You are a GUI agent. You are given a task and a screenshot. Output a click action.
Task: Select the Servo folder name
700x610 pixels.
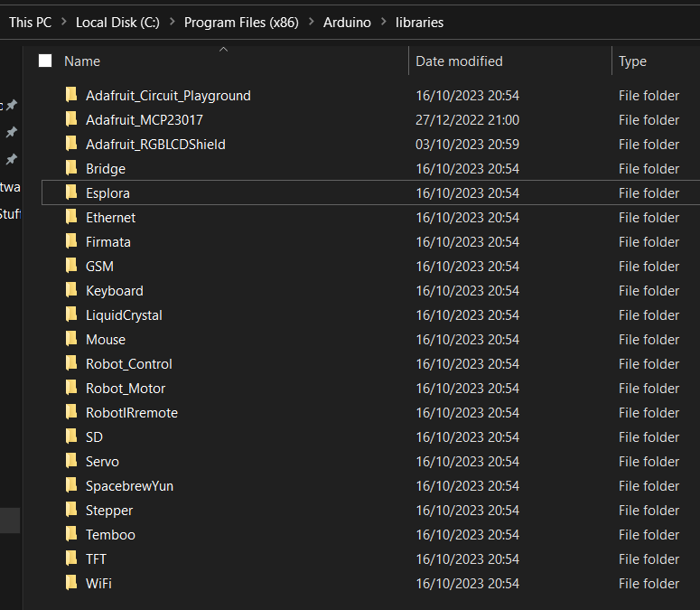102,462
